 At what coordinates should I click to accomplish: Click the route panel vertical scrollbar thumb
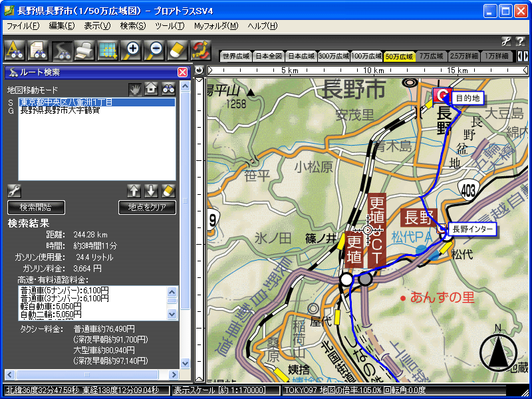[185, 201]
